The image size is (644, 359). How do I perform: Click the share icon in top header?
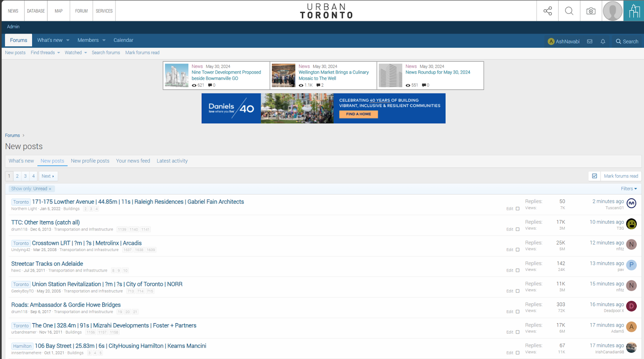[547, 11]
